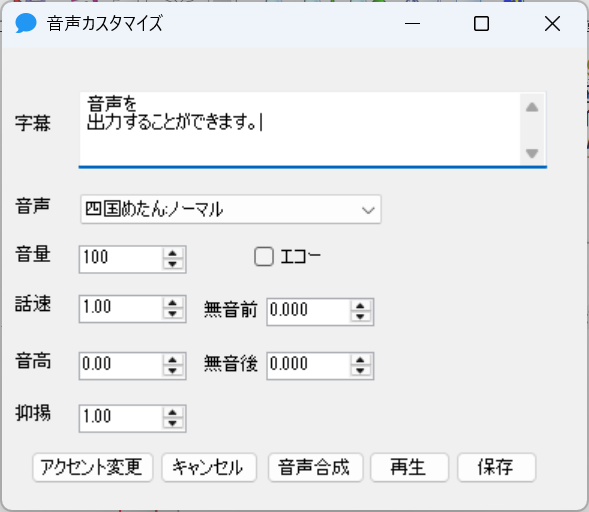Increase 抑揚 using up arrow
Screen dimensions: 589x512
pyautogui.click(x=173, y=412)
